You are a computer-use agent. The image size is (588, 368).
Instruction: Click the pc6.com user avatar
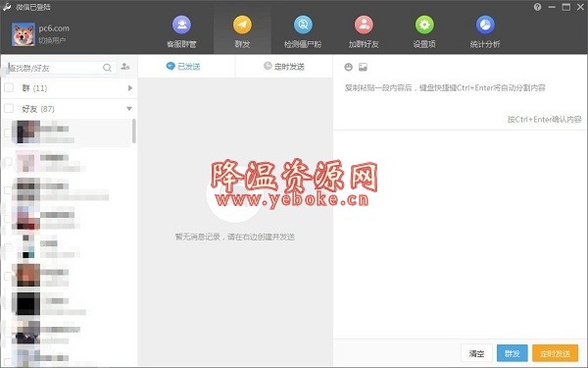pos(24,34)
